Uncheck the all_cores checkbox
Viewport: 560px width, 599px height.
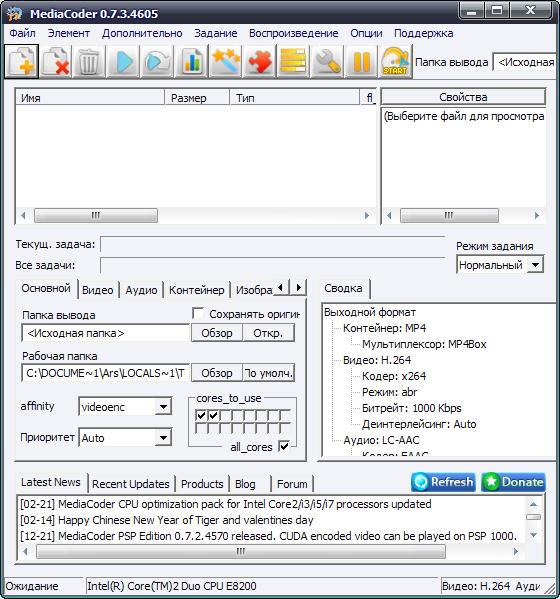[x=284, y=446]
